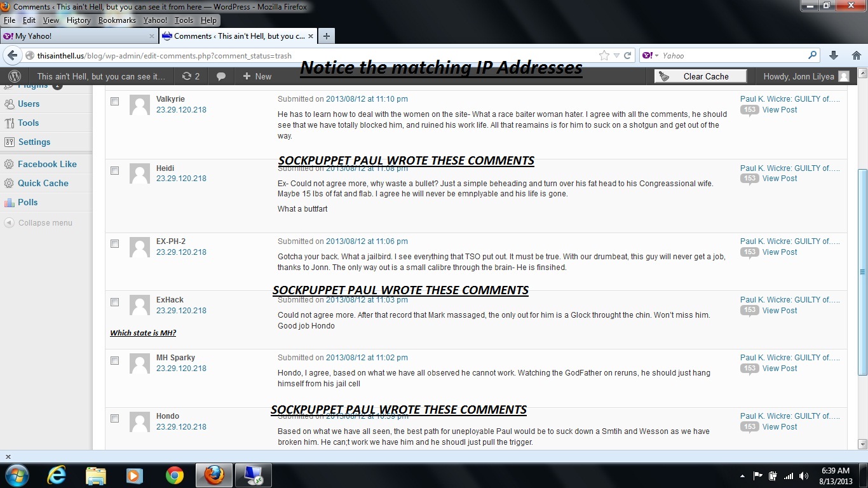Screen dimensions: 868x488
Task: Click the page vertical scrollbar thumb
Action: pos(862,271)
